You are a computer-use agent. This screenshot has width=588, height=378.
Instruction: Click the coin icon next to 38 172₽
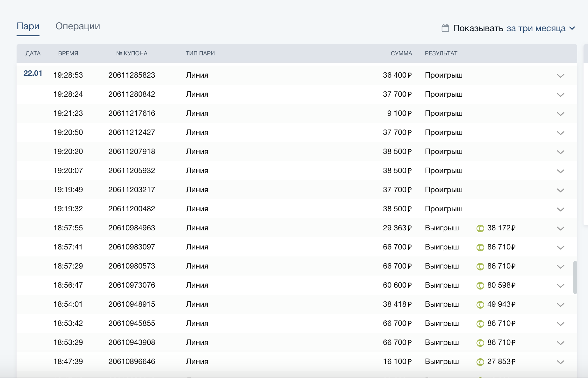click(480, 228)
